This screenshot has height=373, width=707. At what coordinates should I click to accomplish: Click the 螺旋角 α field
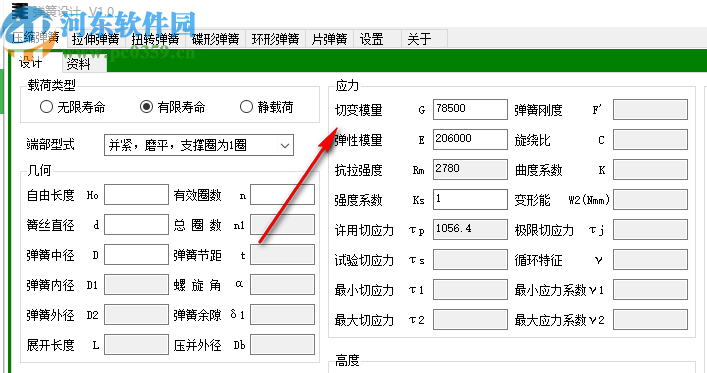(283, 285)
